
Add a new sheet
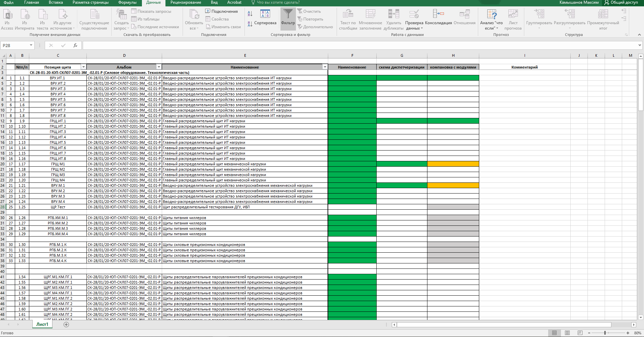[66, 325]
